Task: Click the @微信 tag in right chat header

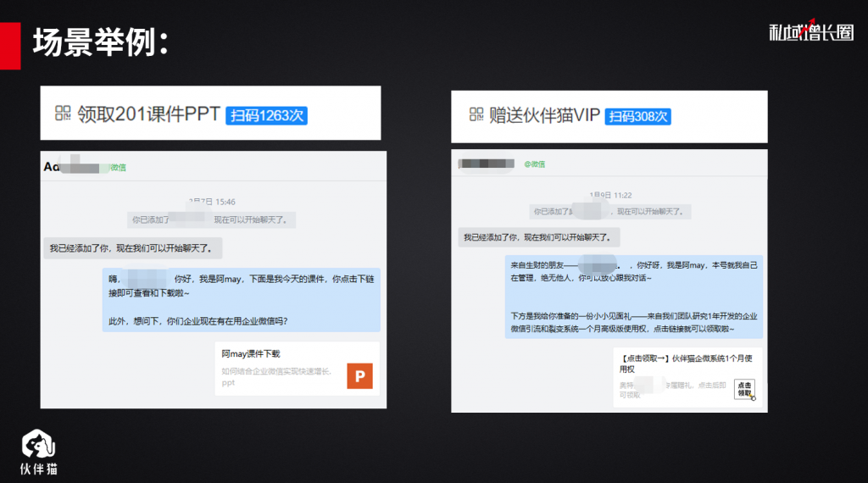Action: pos(535,164)
